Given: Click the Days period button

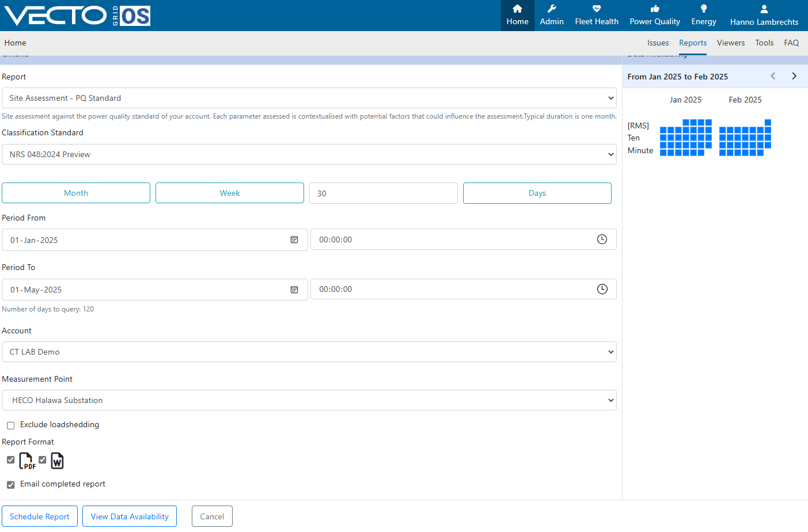Looking at the screenshot, I should click(537, 193).
